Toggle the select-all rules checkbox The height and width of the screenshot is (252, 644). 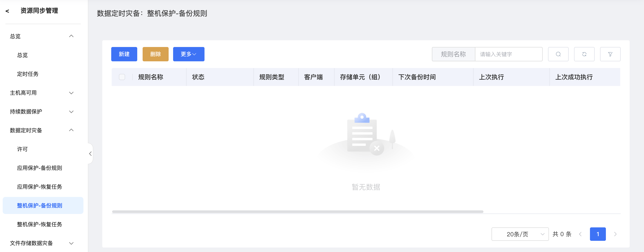[122, 77]
